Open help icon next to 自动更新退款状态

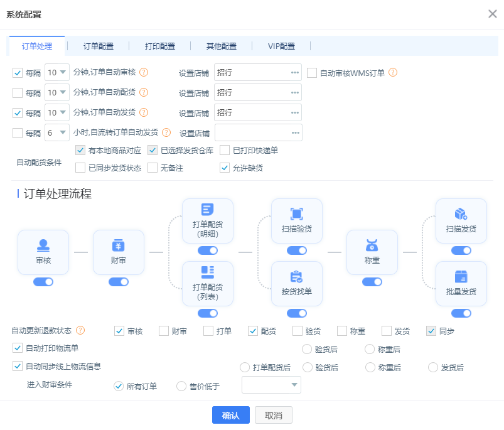(80, 330)
